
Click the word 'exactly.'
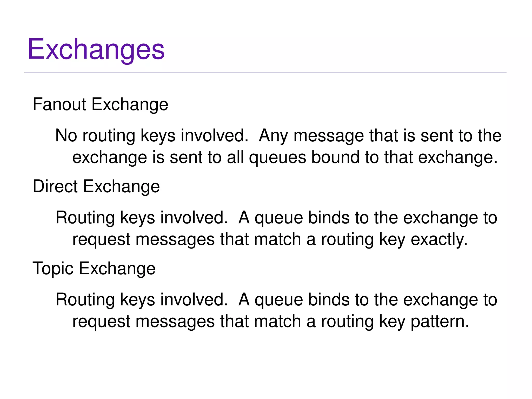[439, 239]
